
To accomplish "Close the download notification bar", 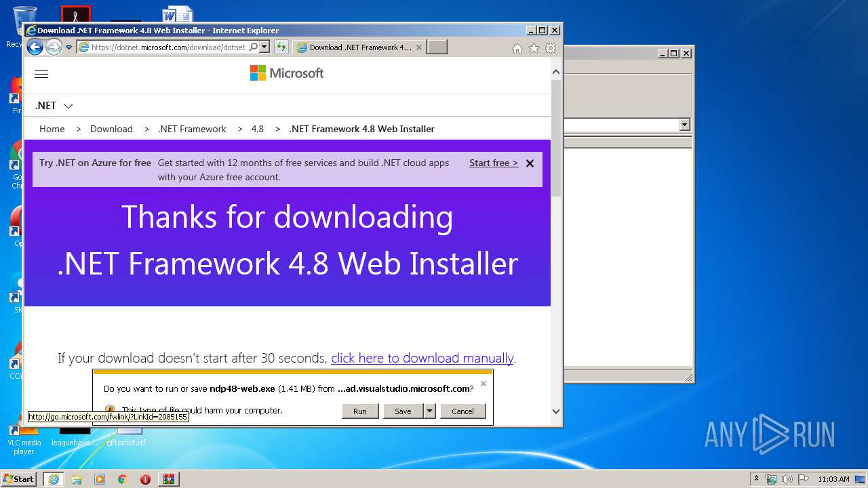I will coord(484,384).
